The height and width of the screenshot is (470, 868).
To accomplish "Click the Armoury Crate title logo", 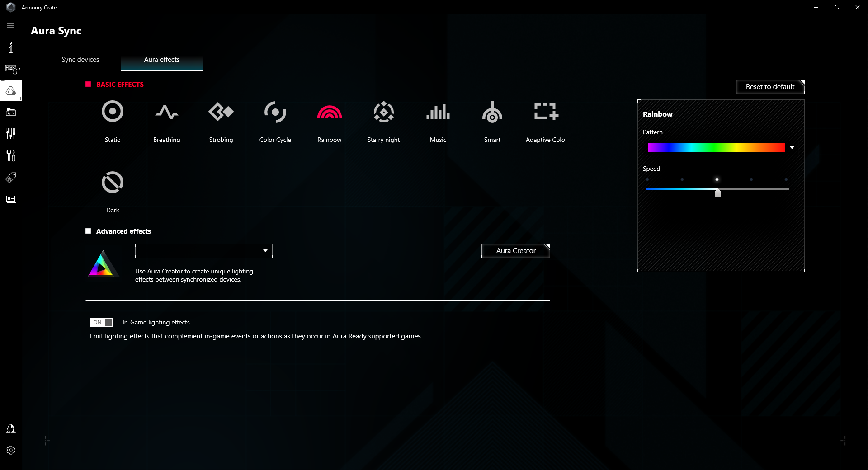I will (x=11, y=7).
